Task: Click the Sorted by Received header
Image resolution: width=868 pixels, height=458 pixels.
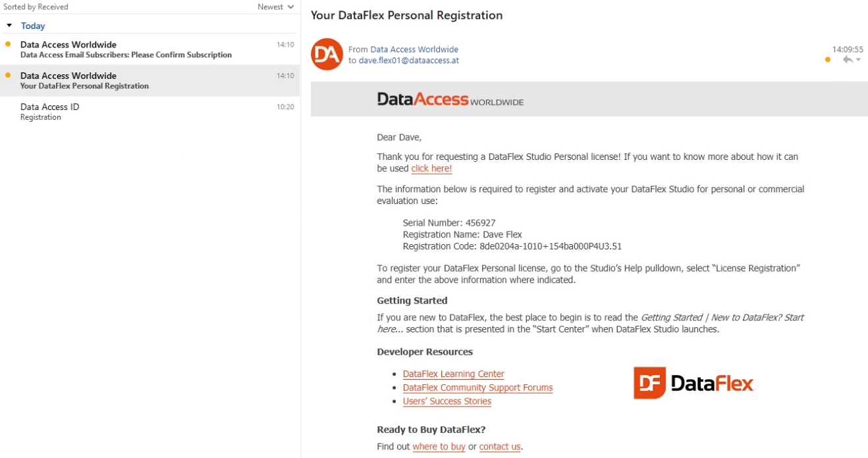Action: click(36, 7)
